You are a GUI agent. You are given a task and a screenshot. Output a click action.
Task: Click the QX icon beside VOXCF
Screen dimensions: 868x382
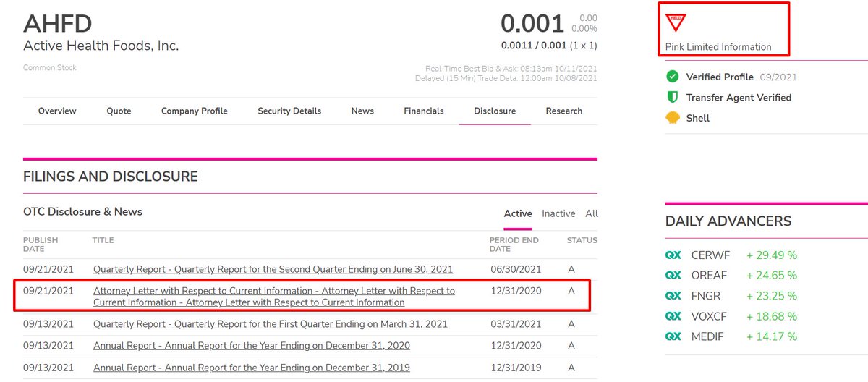673,316
